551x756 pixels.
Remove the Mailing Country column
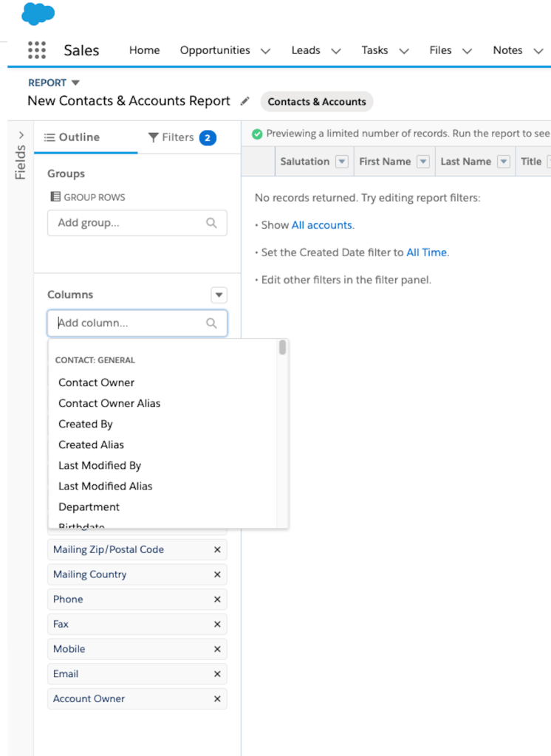click(x=217, y=574)
